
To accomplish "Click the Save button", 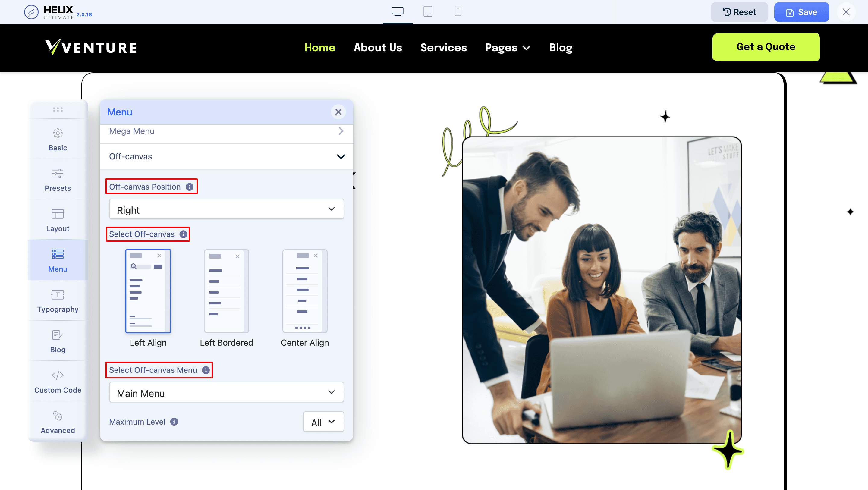I will tap(801, 12).
